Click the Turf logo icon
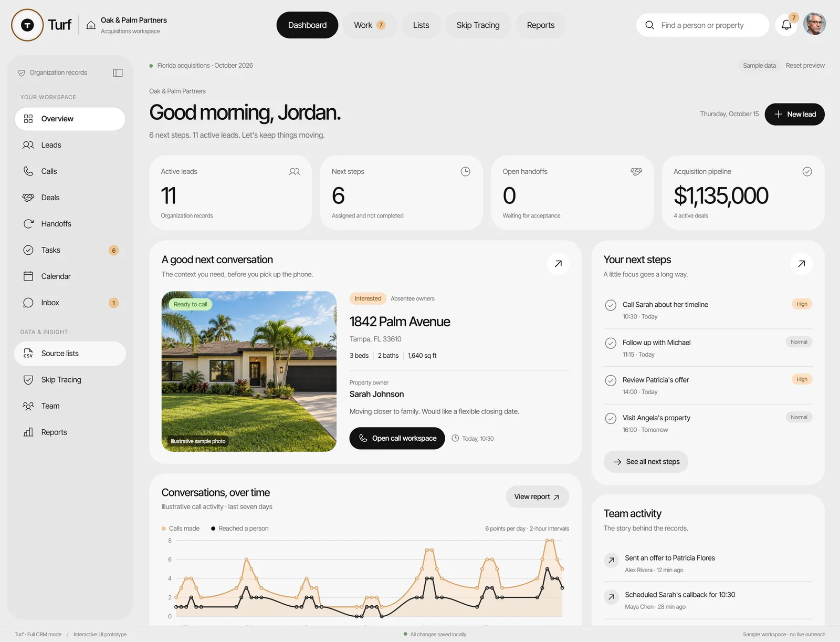840x642 pixels. pos(27,25)
